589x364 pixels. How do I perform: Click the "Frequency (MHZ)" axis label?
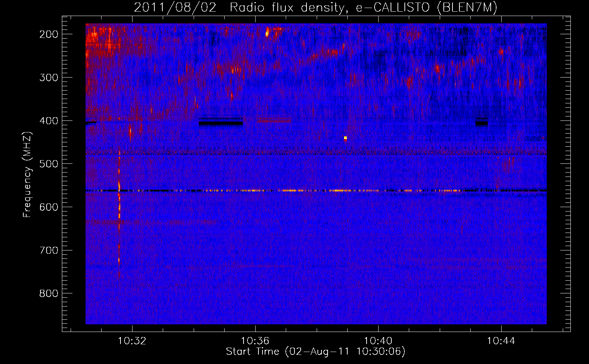[x=27, y=174]
